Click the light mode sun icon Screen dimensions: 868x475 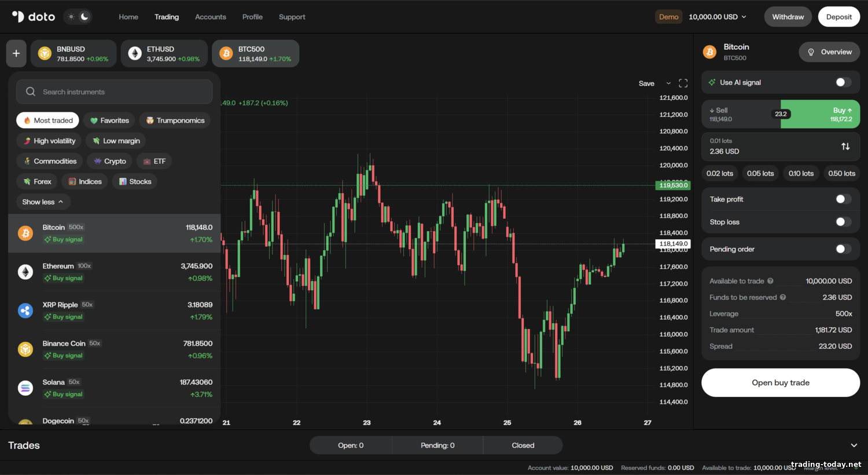(x=71, y=17)
